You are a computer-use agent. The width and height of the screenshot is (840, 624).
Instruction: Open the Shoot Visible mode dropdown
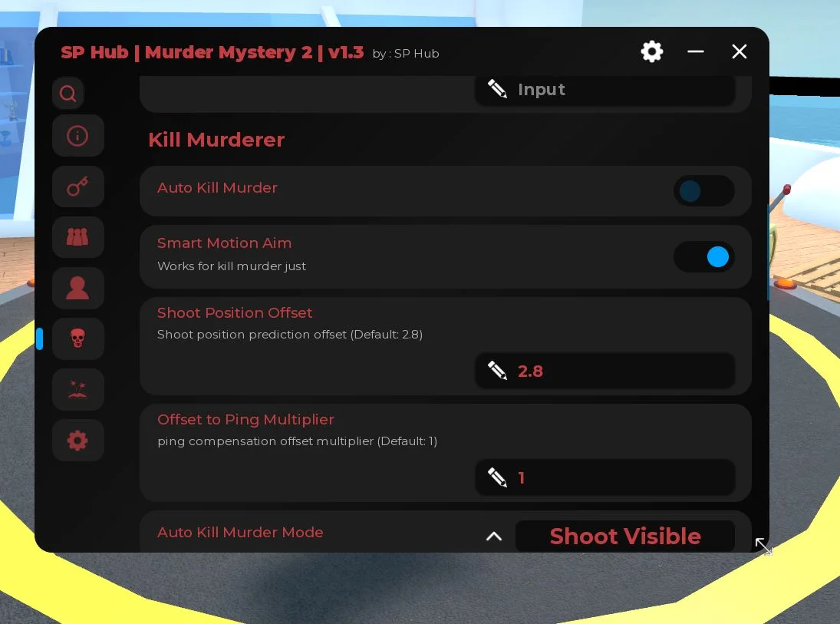click(x=624, y=536)
